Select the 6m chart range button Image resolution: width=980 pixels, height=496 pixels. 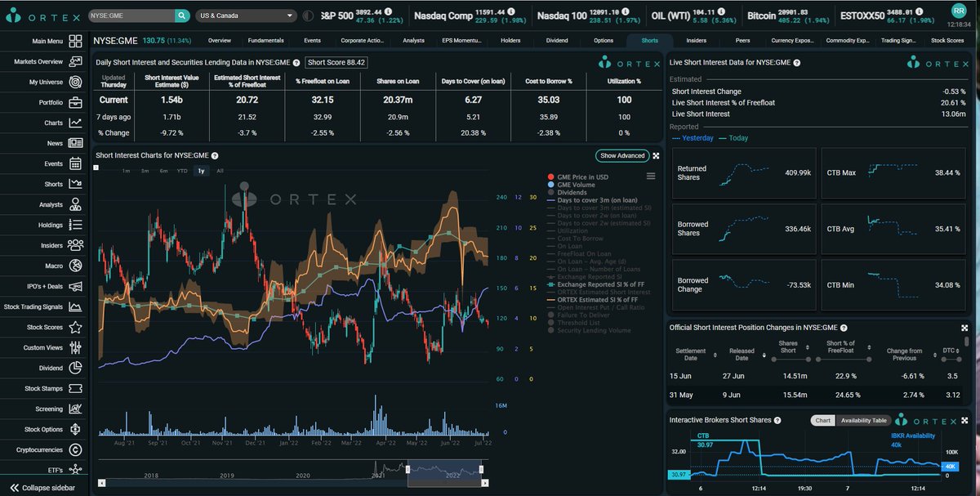point(163,171)
